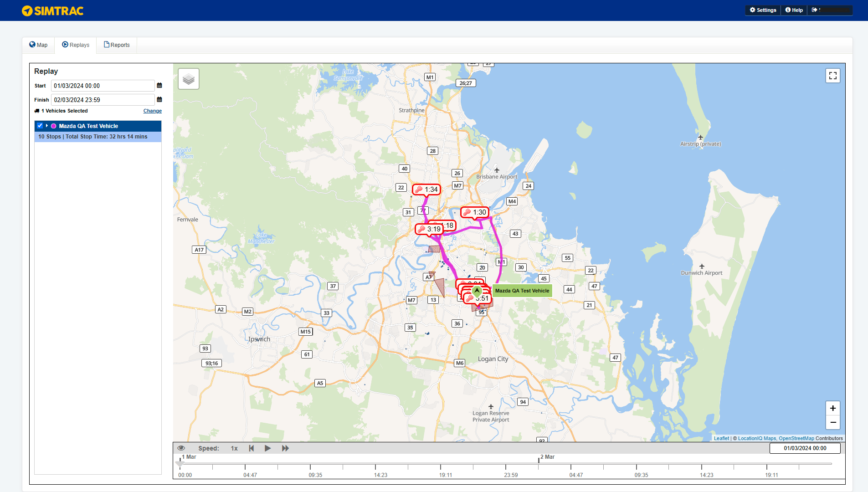This screenshot has width=868, height=492.
Task: Enter fullscreen map view
Action: (832, 76)
